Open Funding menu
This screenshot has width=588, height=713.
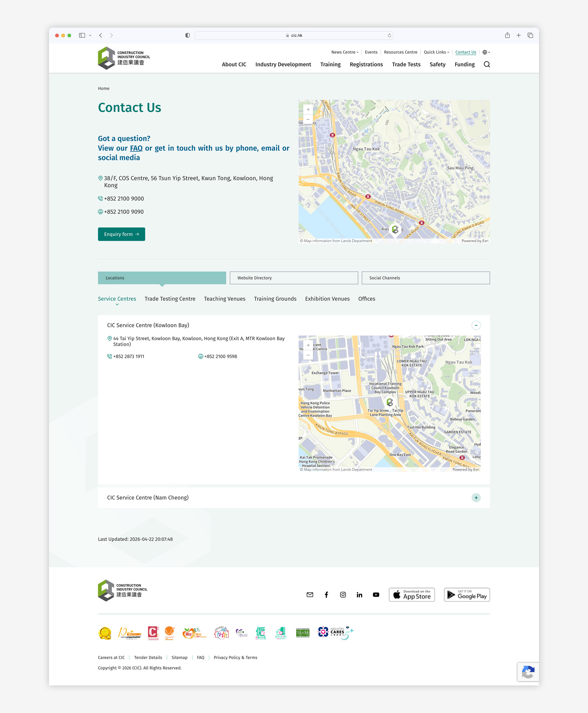pyautogui.click(x=465, y=64)
